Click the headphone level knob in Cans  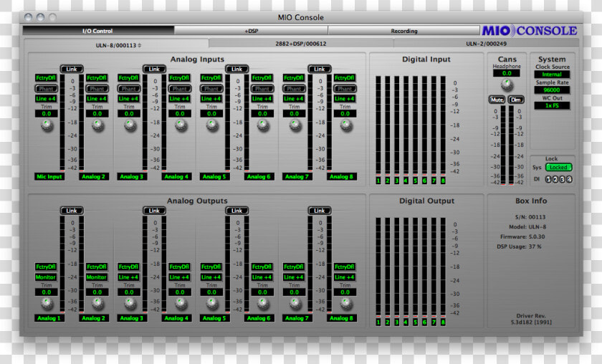tap(507, 84)
